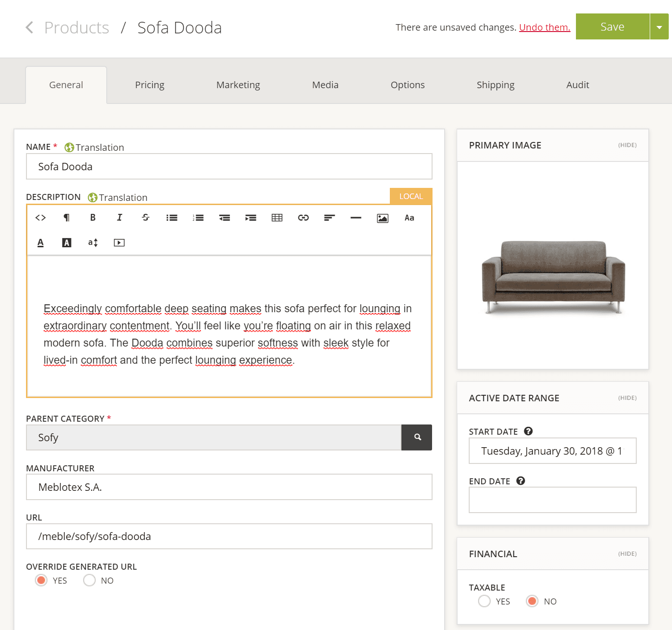Click the parent category search button
Screen dimensions: 672x630
417,437
